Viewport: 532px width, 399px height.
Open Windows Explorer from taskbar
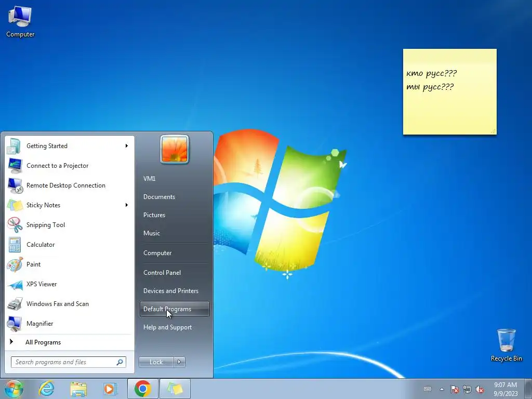click(78, 389)
